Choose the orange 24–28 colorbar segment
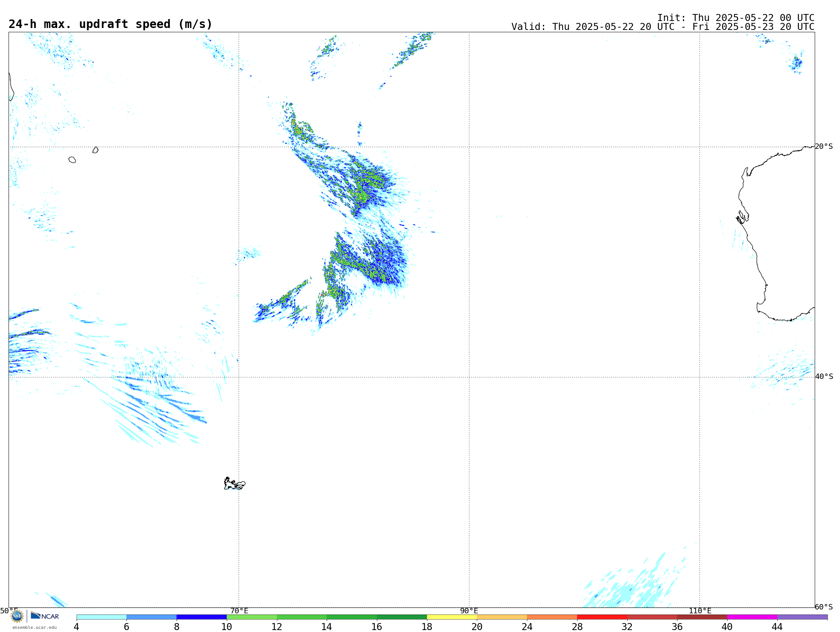This screenshot has width=840, height=632. click(552, 617)
